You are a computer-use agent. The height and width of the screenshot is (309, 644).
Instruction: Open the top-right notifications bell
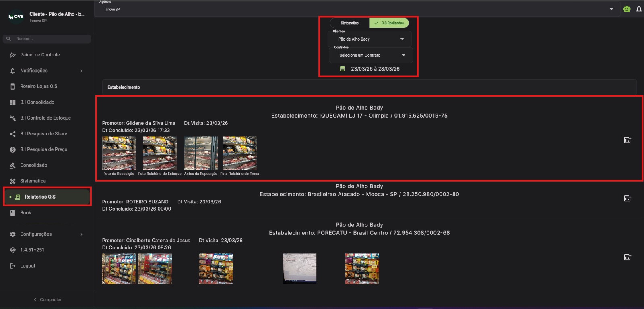pos(639,9)
